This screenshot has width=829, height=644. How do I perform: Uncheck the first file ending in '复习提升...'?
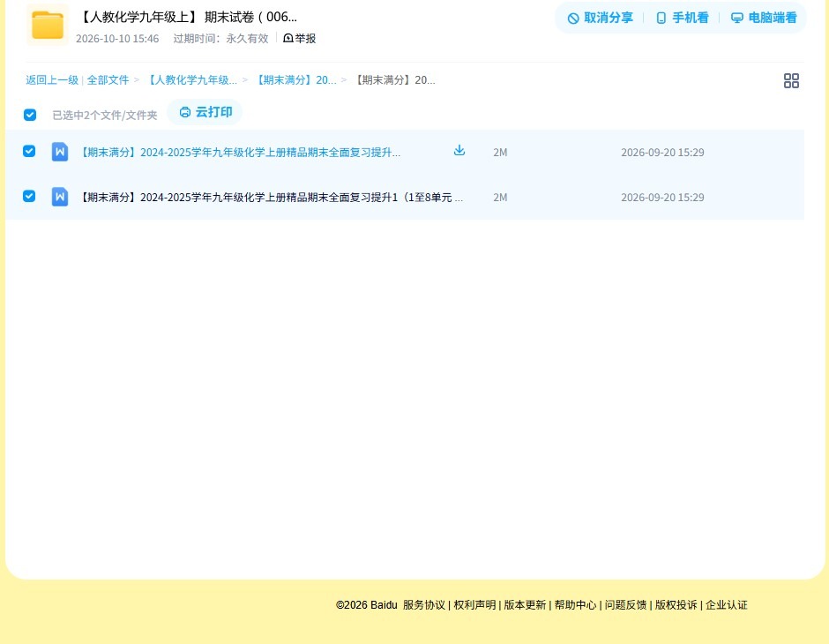29,151
